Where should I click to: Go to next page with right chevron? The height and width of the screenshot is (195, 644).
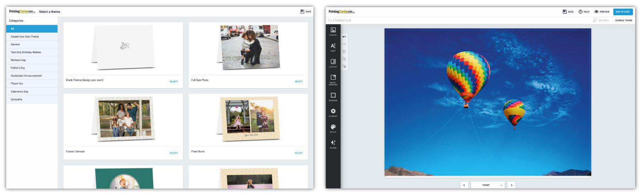point(511,185)
